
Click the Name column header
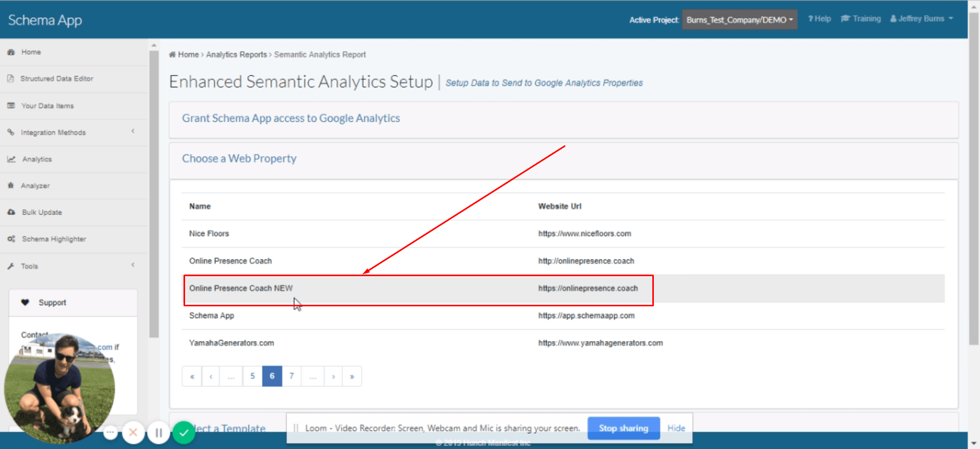(200, 206)
